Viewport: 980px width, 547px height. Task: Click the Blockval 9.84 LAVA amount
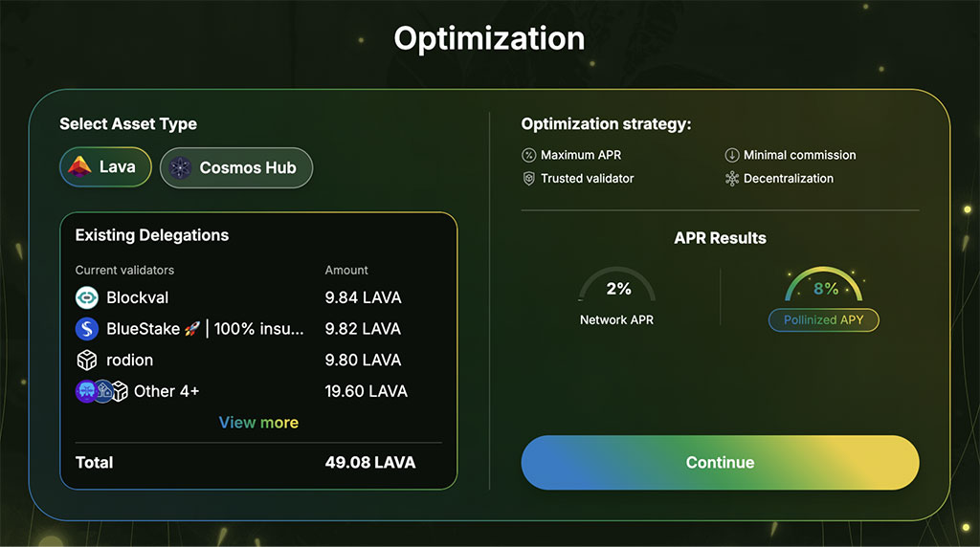pyautogui.click(x=363, y=297)
